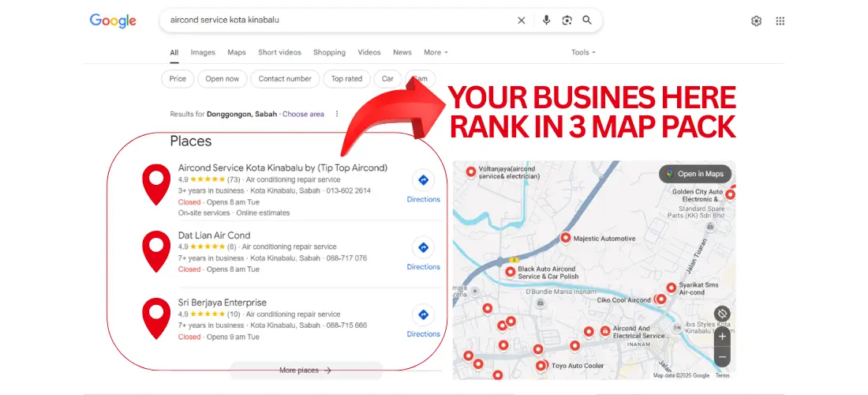Screen dimensions: 868x395
Task: Zoom out on the map
Action: tap(722, 357)
